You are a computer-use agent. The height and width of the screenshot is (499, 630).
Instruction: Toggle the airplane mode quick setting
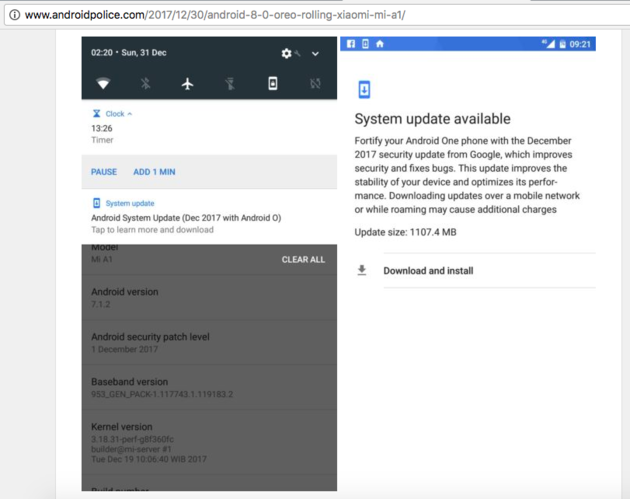click(188, 84)
